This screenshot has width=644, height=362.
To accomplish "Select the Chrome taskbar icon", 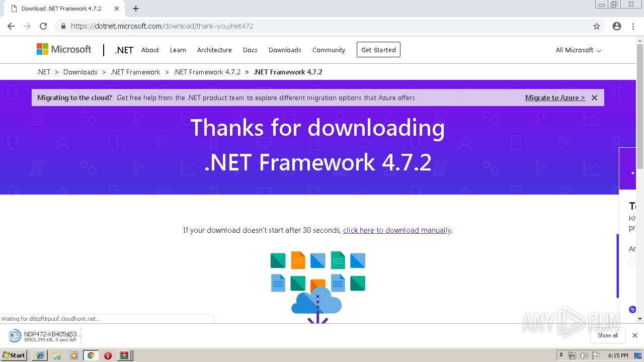I will coord(91,355).
